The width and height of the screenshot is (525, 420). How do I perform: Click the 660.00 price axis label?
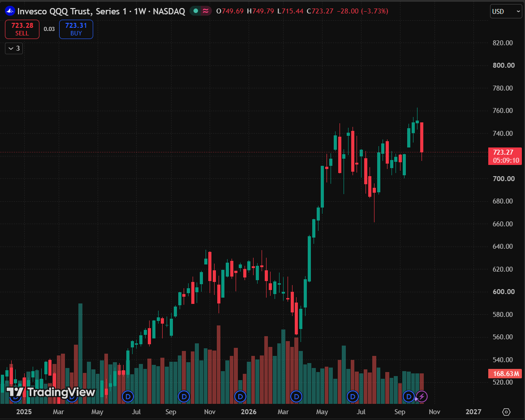pos(503,224)
